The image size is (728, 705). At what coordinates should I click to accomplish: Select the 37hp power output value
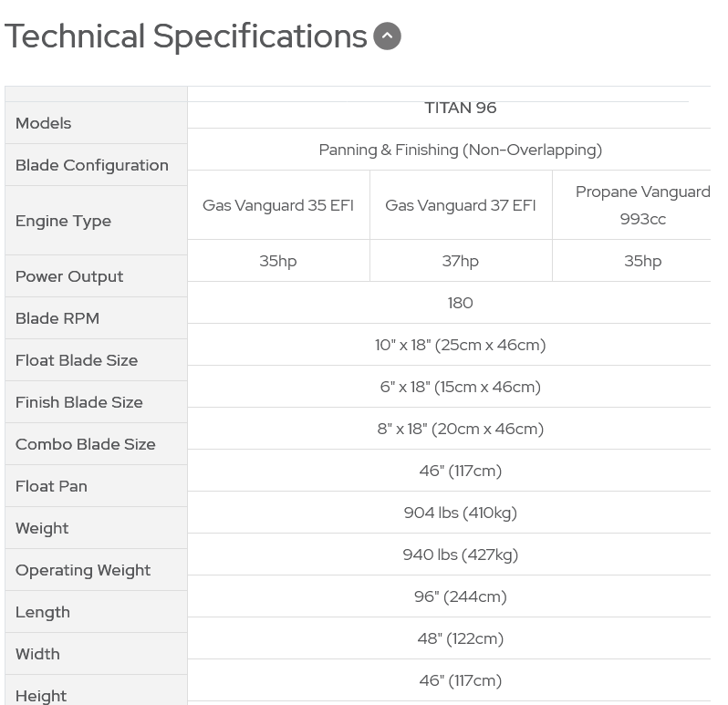[x=460, y=261]
